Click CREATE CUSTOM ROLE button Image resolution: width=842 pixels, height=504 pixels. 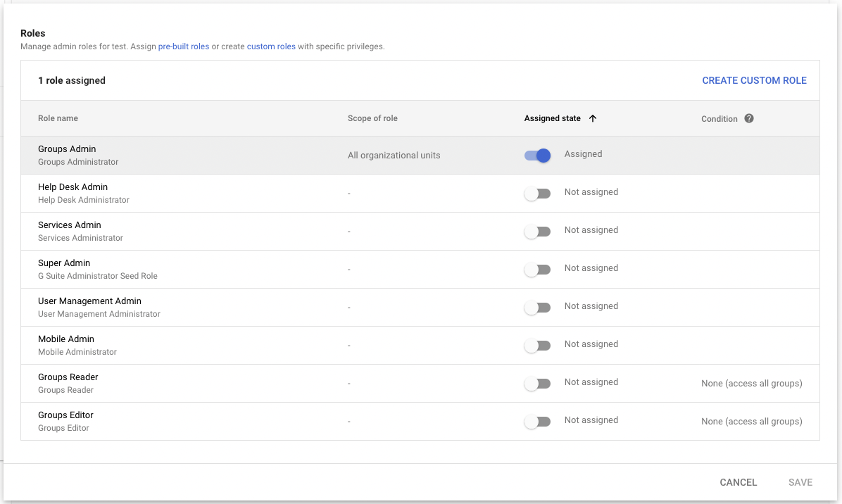[x=755, y=80]
